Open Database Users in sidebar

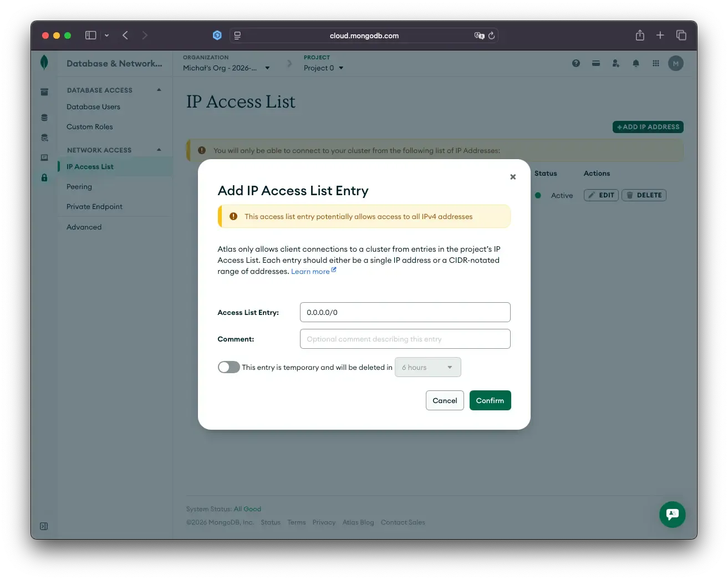click(93, 106)
